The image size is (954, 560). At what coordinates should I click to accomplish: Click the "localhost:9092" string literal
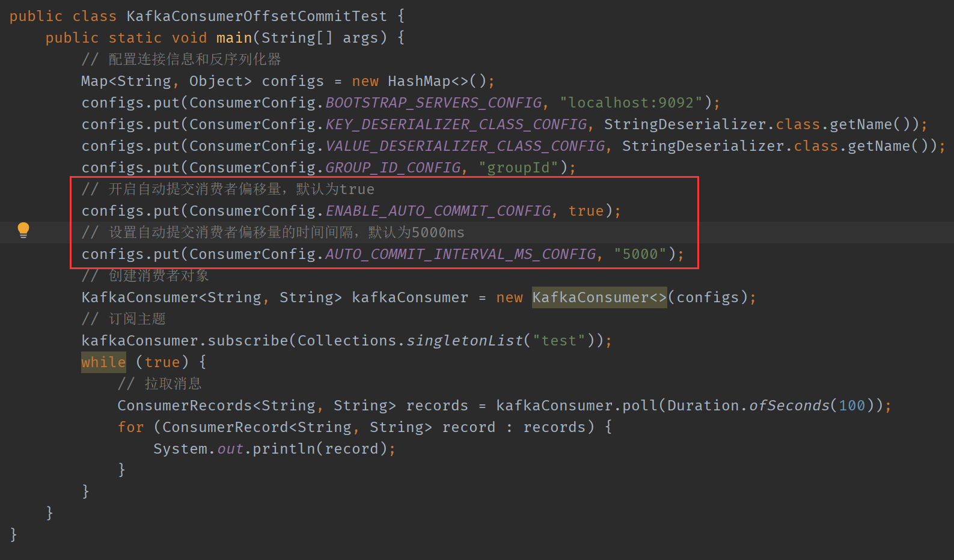point(632,103)
